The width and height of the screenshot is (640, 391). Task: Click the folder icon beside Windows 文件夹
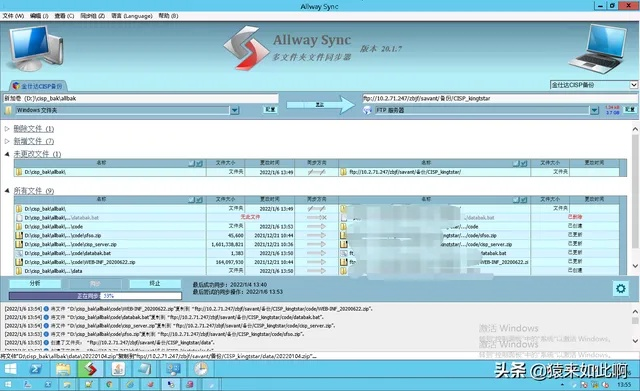tap(8, 110)
